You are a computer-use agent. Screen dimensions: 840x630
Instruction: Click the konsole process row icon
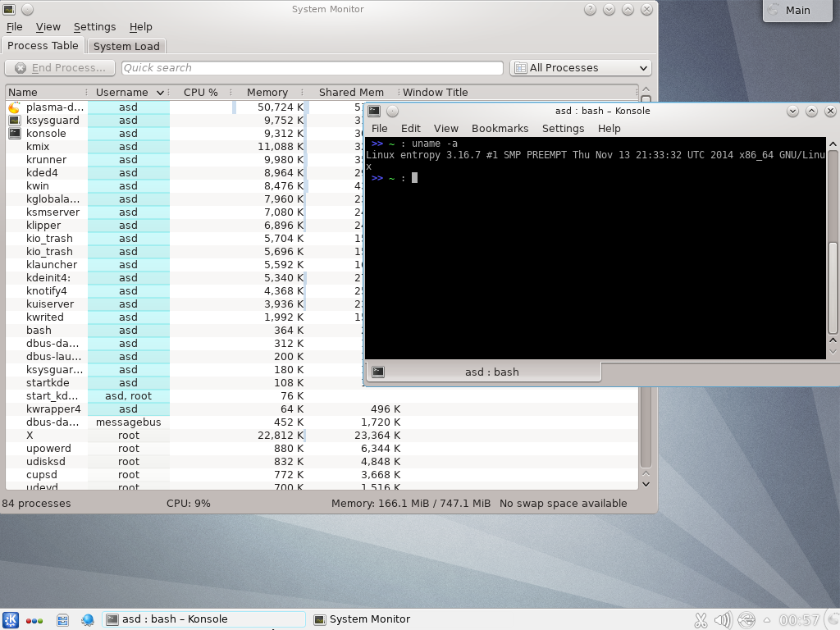(15, 134)
